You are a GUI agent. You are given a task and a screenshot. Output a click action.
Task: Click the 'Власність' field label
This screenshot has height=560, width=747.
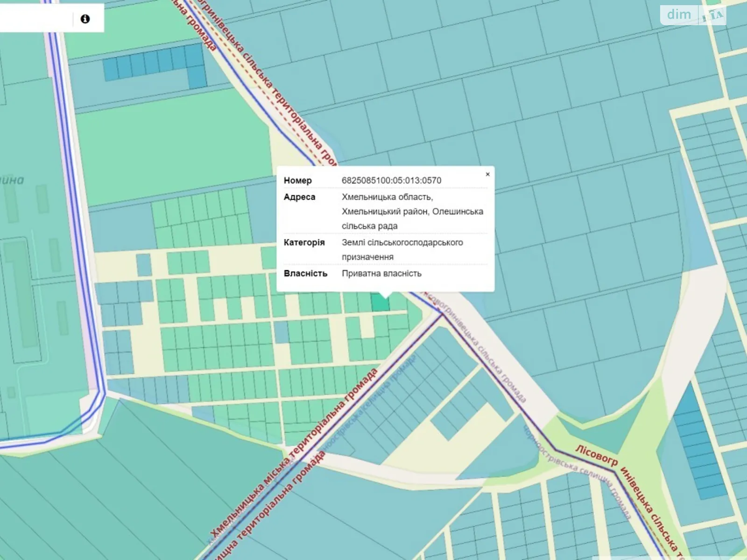[305, 273]
